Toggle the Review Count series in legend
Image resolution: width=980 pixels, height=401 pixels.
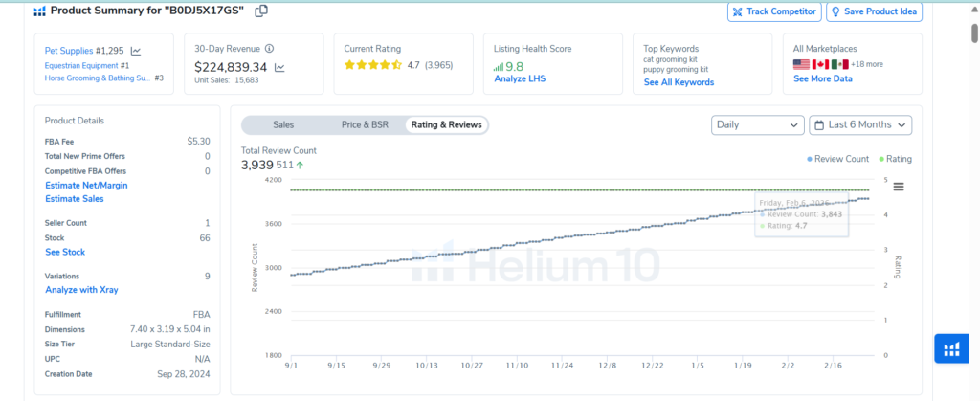pyautogui.click(x=838, y=159)
